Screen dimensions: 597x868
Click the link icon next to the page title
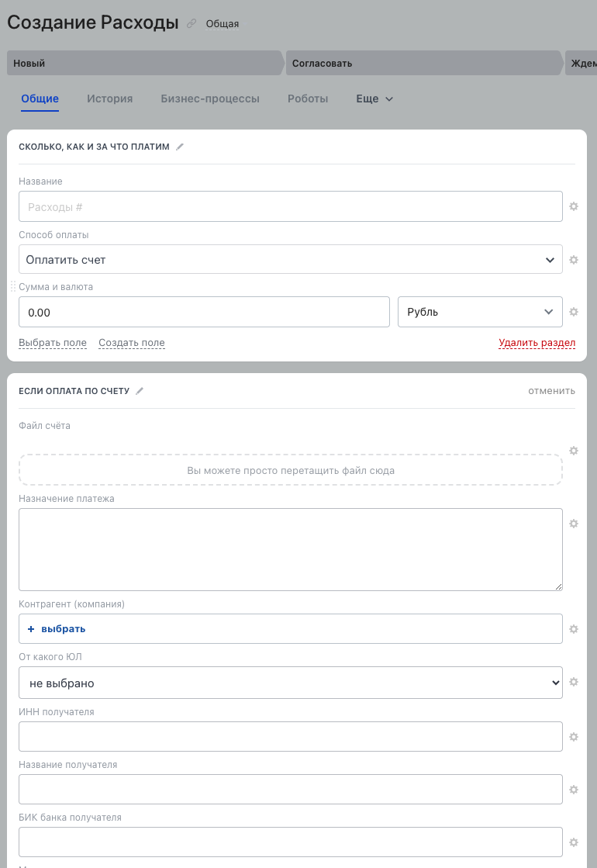(x=192, y=24)
